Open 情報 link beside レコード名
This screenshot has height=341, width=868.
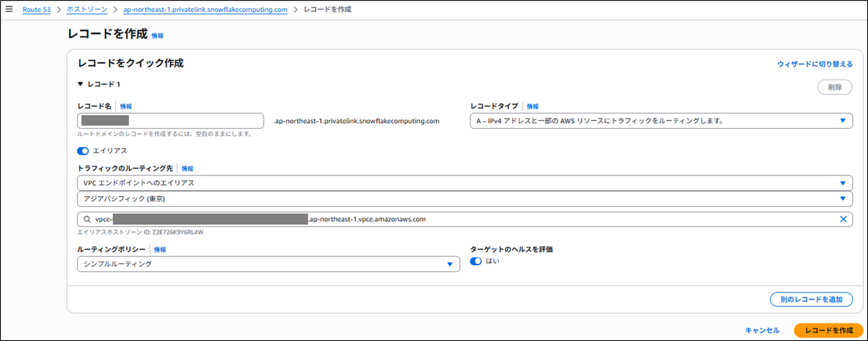pyautogui.click(x=126, y=106)
